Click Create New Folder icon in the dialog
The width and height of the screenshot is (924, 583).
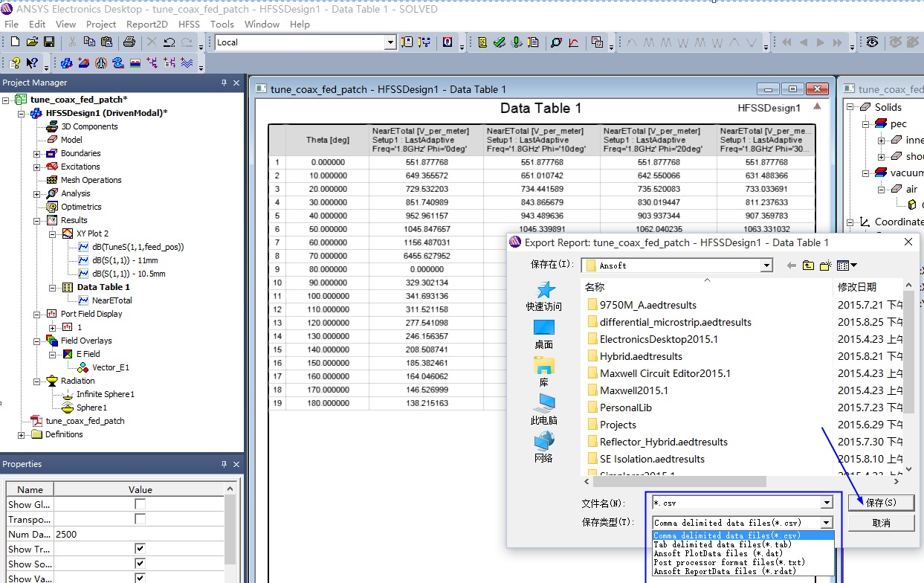click(x=825, y=265)
